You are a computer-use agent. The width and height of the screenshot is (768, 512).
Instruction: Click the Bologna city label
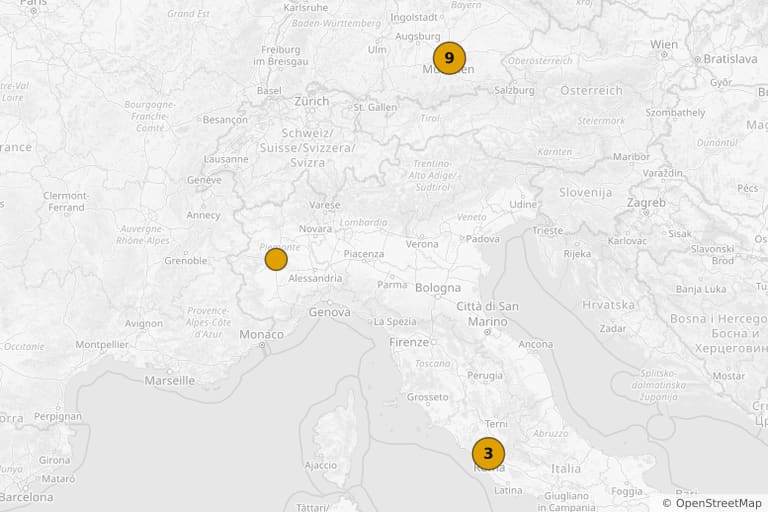[438, 288]
